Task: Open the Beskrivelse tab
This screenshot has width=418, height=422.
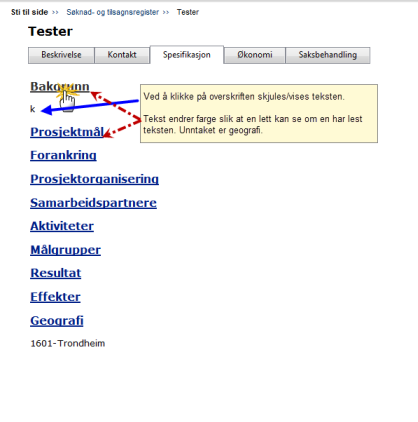Action: (x=61, y=55)
